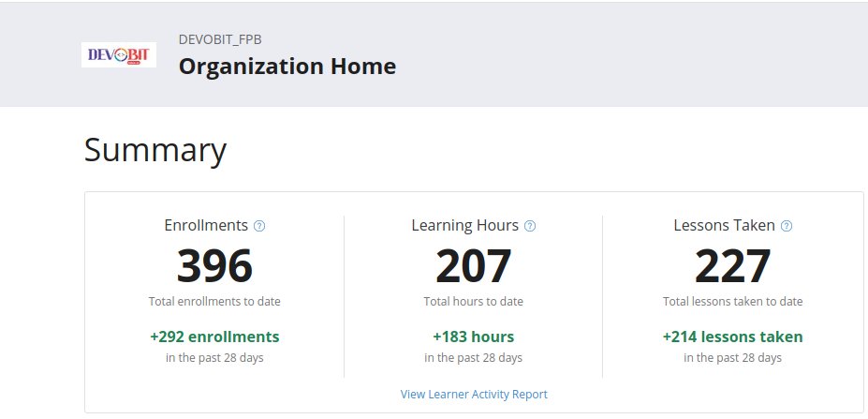Click the Enrollments label

(x=206, y=225)
